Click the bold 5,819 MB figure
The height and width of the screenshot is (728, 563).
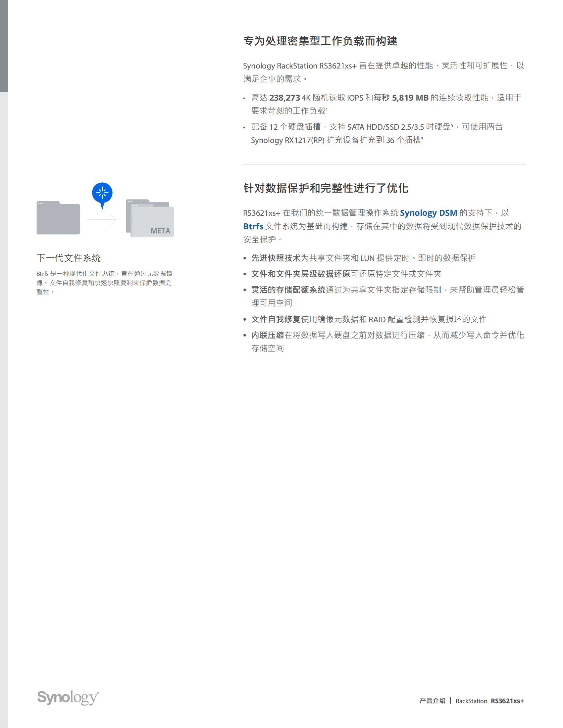tap(410, 98)
